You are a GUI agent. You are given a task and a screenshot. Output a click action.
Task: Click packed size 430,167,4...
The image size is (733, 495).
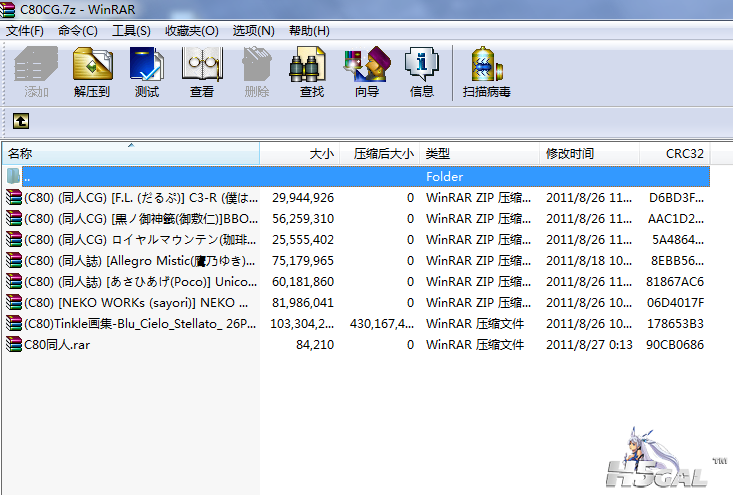381,324
